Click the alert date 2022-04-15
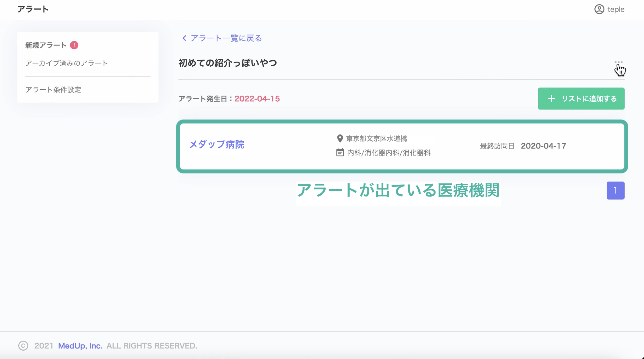Screen dimensions: 644x359 pyautogui.click(x=257, y=99)
